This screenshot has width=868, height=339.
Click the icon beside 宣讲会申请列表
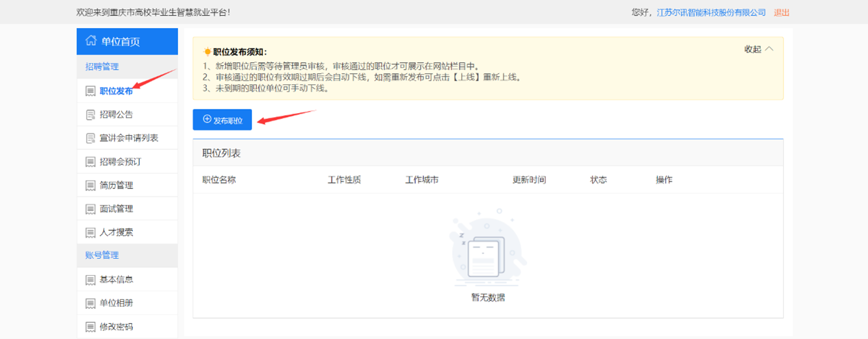(x=90, y=138)
